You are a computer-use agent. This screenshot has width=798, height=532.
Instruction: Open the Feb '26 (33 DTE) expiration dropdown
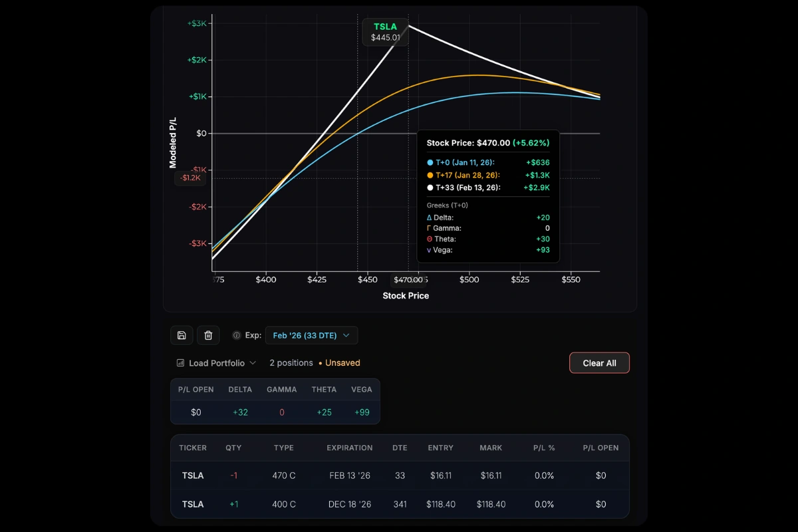(x=311, y=335)
